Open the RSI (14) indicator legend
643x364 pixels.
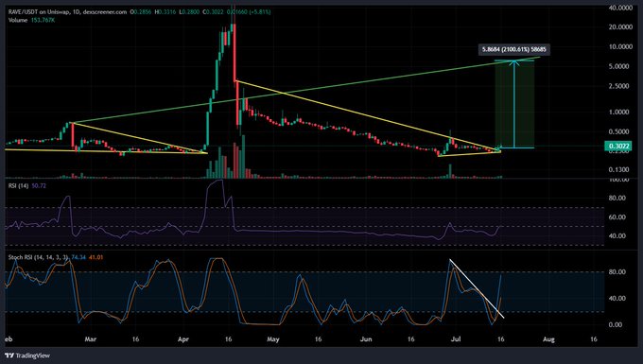(x=19, y=185)
